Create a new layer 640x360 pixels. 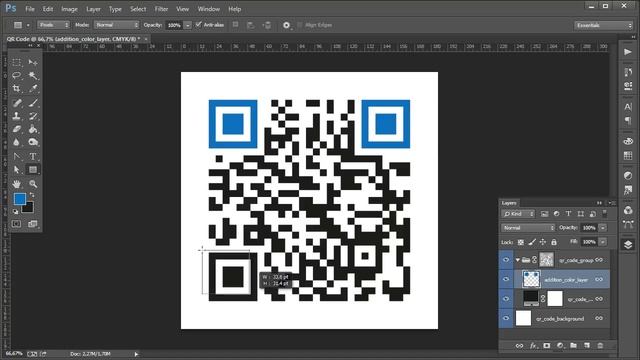[x=587, y=346]
